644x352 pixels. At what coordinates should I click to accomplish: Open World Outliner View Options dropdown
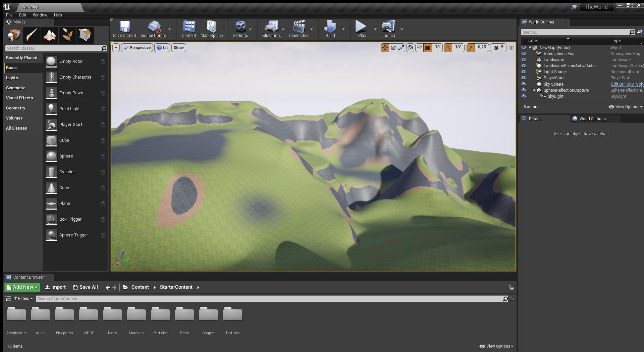[626, 107]
